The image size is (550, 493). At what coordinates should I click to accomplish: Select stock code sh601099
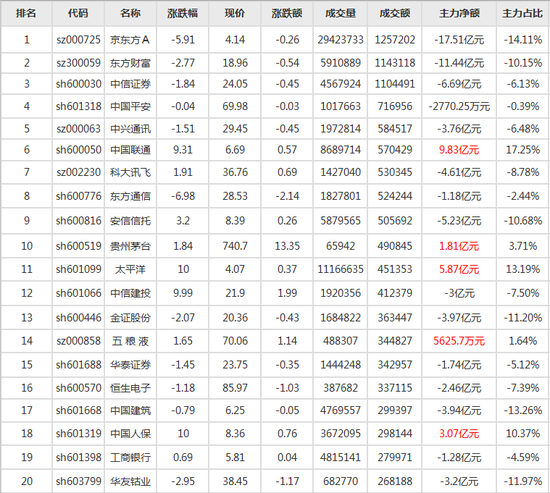pyautogui.click(x=78, y=269)
